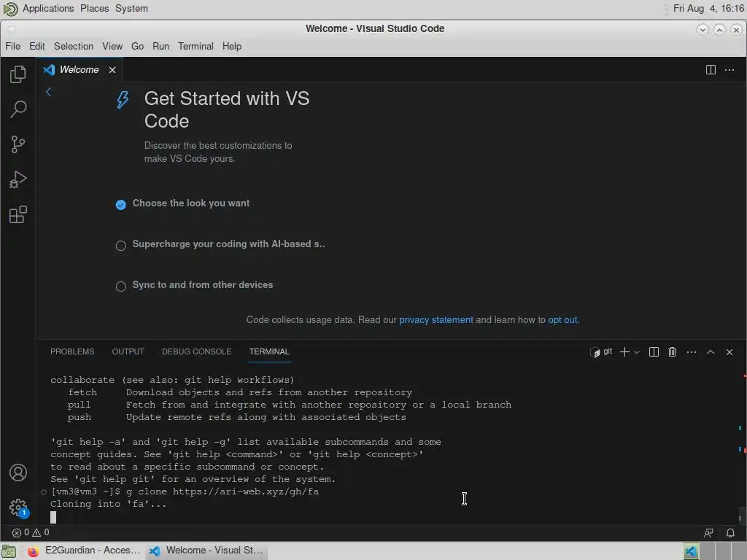Click the 'fetch' git command line in terminal
Viewport: 747px width, 560px height.
click(x=239, y=392)
